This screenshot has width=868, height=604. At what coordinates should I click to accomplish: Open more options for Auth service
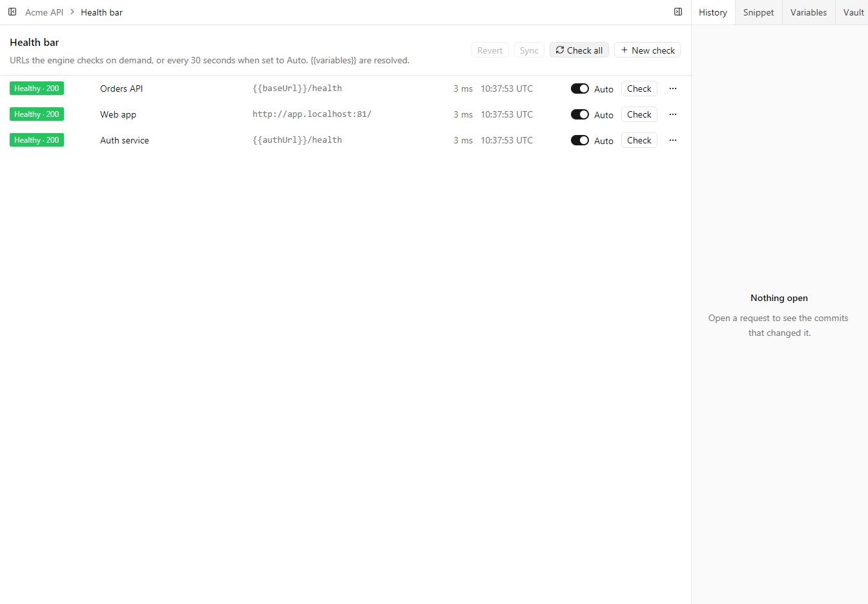(x=673, y=140)
